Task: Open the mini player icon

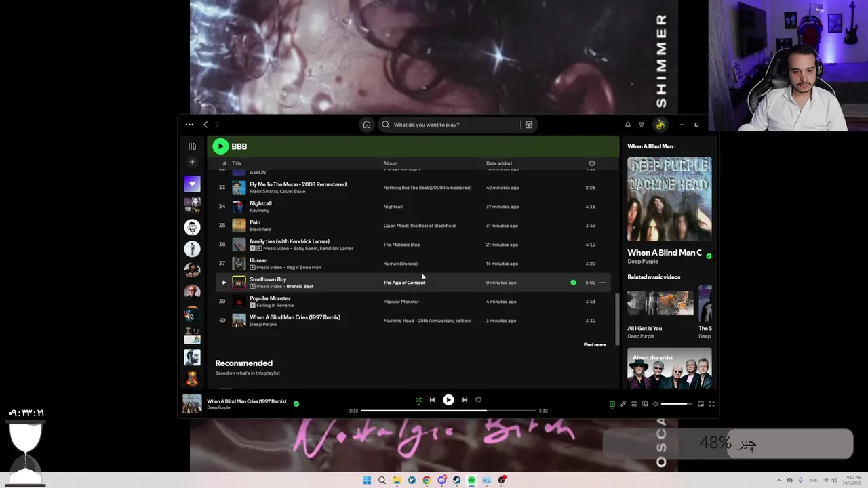Action: tap(701, 404)
